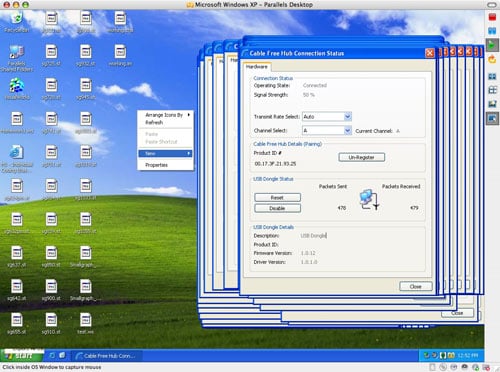Open the Transmit Rate Select dropdown
Image resolution: width=500 pixels, height=372 pixels.
(x=347, y=116)
